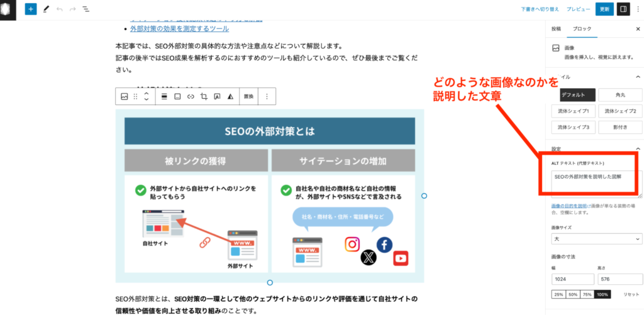Image resolution: width=644 pixels, height=315 pixels.
Task: Toggle the settings sidebar panel icon
Action: [x=623, y=9]
